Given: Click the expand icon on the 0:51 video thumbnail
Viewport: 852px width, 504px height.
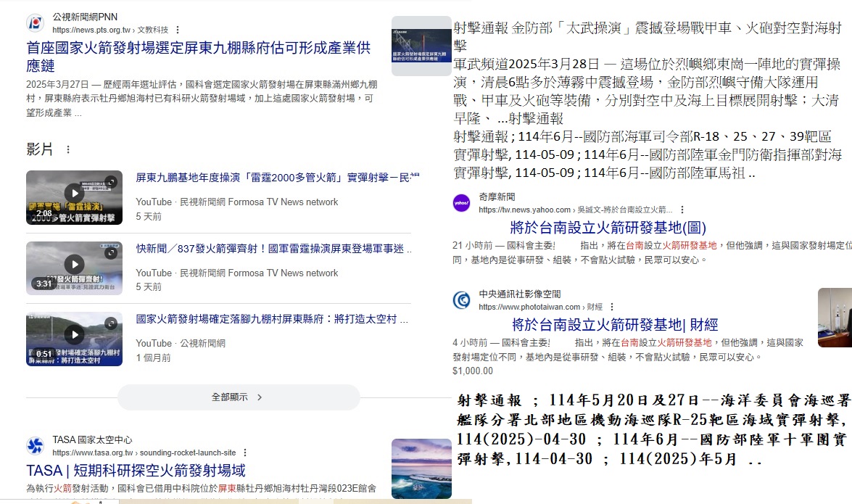Looking at the screenshot, I should [111, 323].
